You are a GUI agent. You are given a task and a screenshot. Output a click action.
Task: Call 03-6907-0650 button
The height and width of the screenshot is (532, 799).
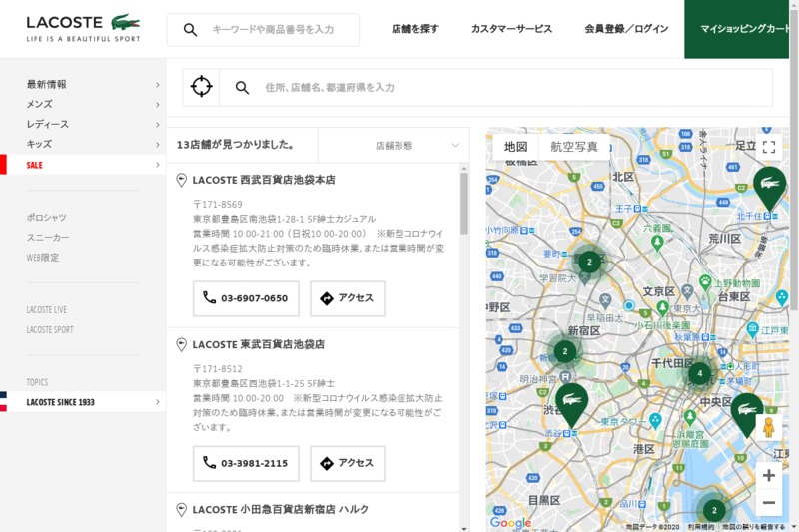(246, 298)
